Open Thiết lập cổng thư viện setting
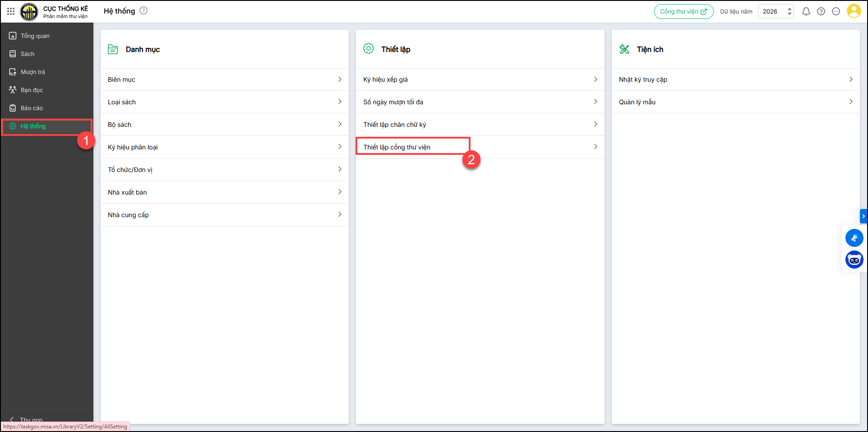This screenshot has height=432, width=868. point(480,147)
